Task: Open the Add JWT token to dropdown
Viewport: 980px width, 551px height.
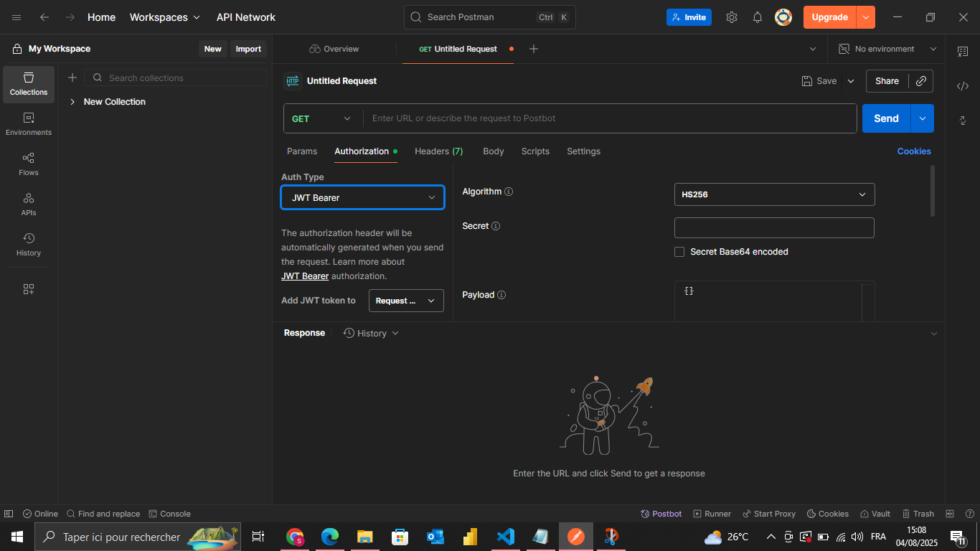Action: click(406, 301)
